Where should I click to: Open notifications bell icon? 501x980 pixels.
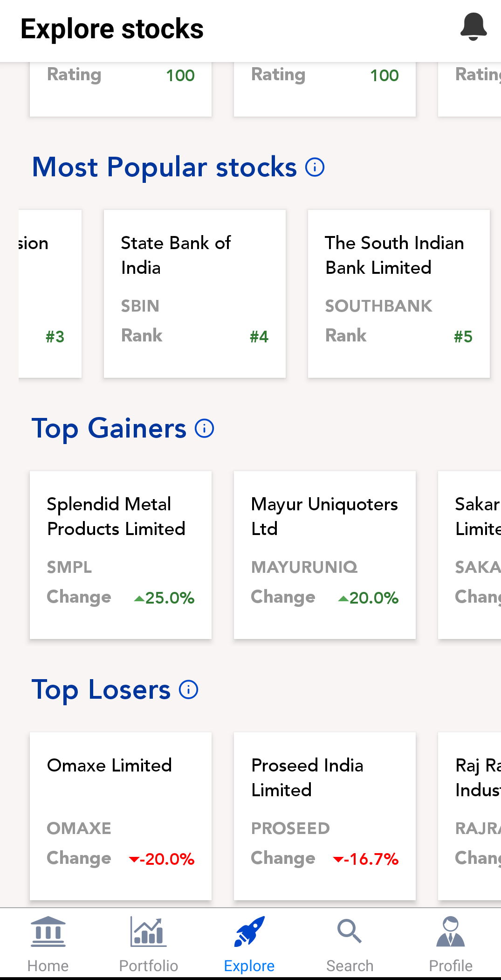(x=473, y=27)
